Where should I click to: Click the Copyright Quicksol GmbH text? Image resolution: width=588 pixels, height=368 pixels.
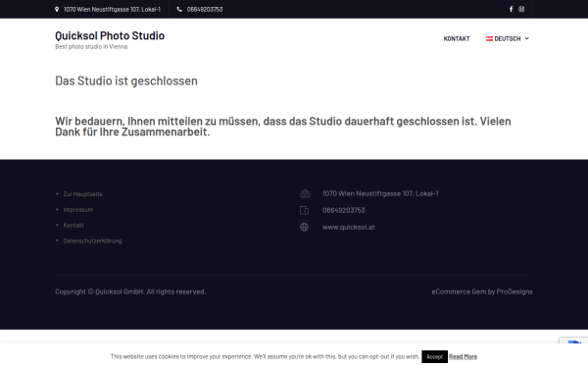click(x=130, y=291)
